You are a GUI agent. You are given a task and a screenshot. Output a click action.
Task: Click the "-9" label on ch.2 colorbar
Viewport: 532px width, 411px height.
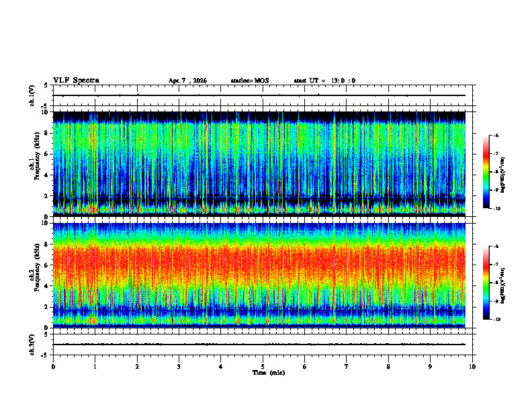click(x=496, y=301)
